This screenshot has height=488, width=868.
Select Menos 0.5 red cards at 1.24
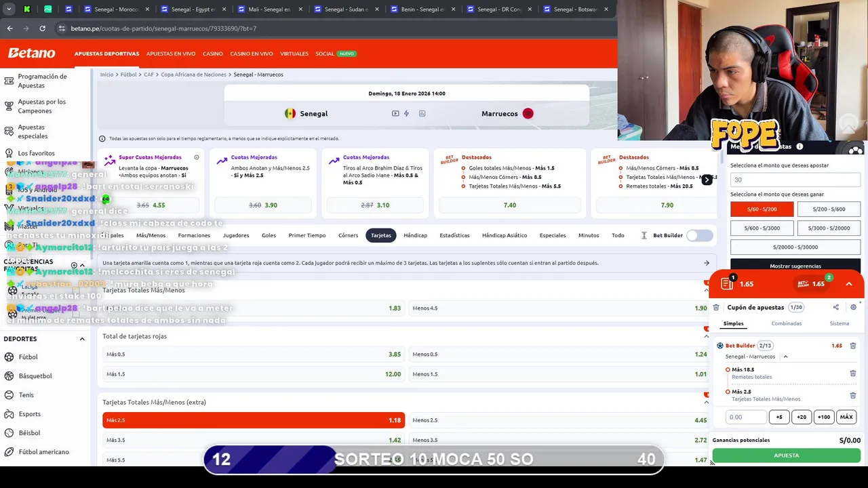point(559,354)
